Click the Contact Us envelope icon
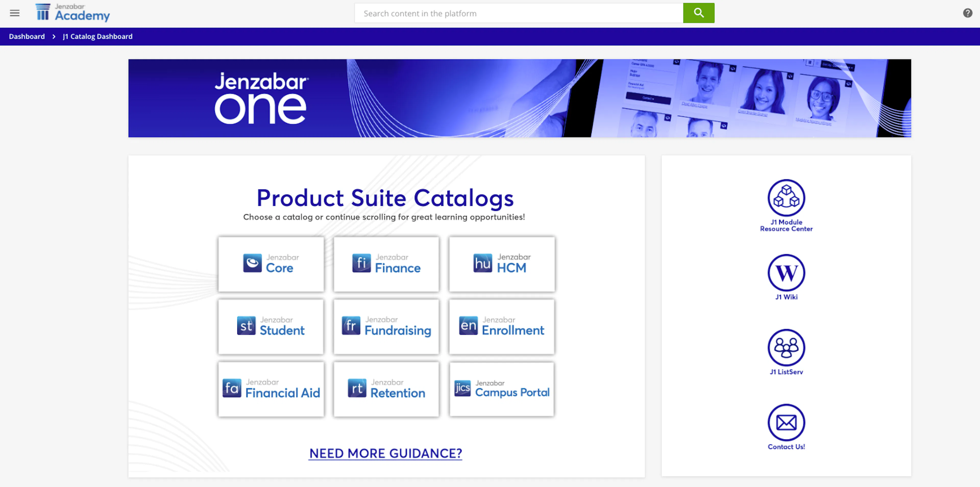This screenshot has width=980, height=487. (786, 422)
